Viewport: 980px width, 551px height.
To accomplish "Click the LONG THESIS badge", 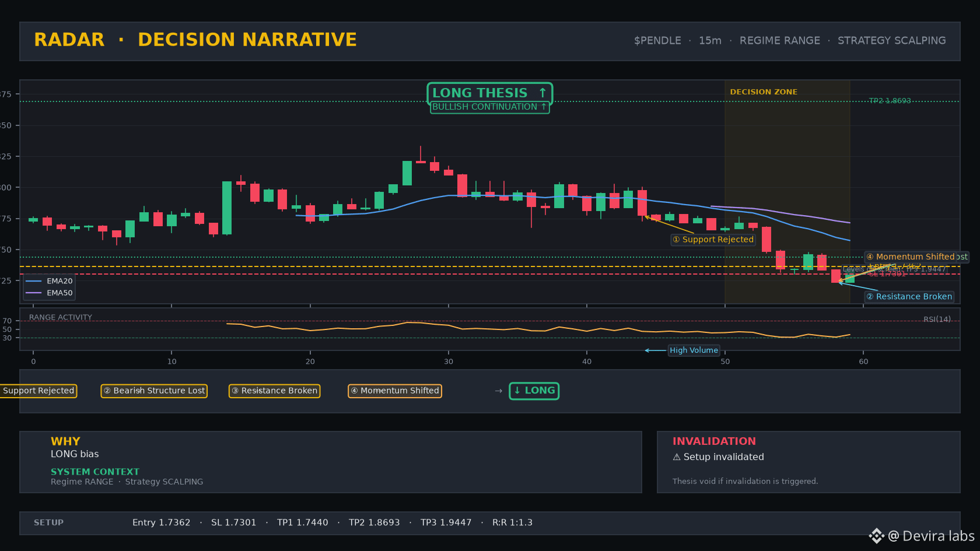I will [490, 93].
